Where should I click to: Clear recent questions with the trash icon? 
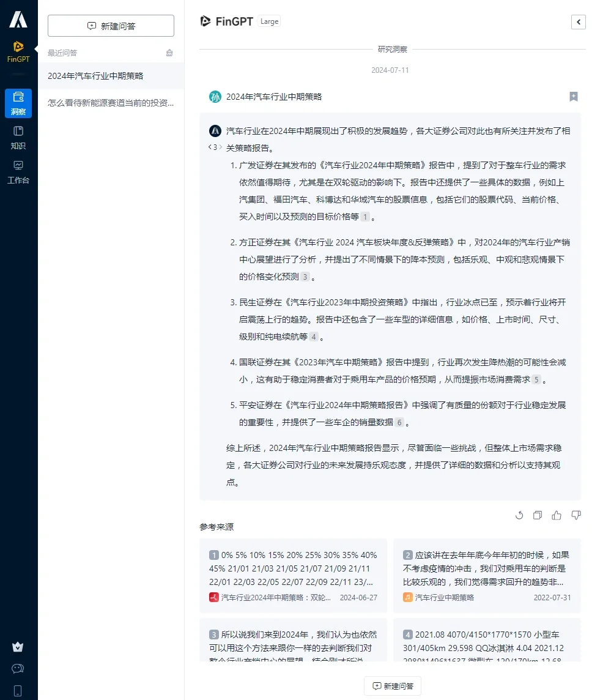[x=169, y=53]
